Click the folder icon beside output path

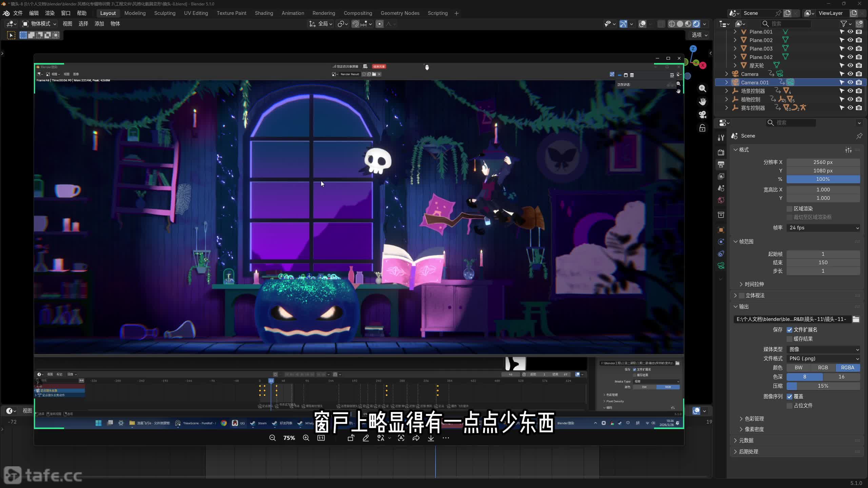click(x=856, y=319)
